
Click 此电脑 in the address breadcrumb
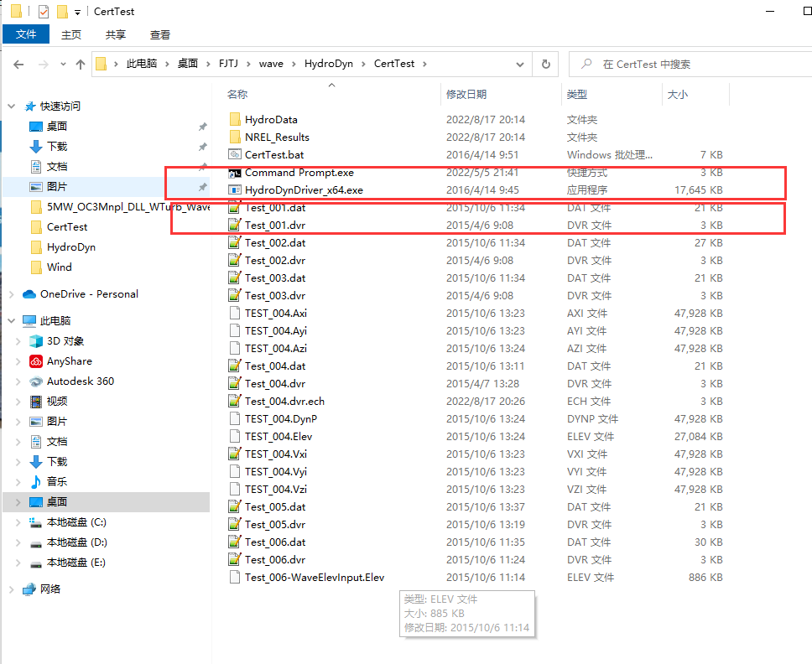142,64
